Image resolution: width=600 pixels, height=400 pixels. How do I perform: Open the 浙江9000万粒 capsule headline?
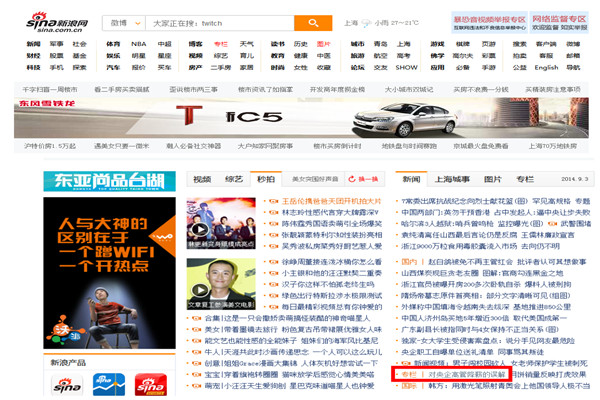click(481, 246)
